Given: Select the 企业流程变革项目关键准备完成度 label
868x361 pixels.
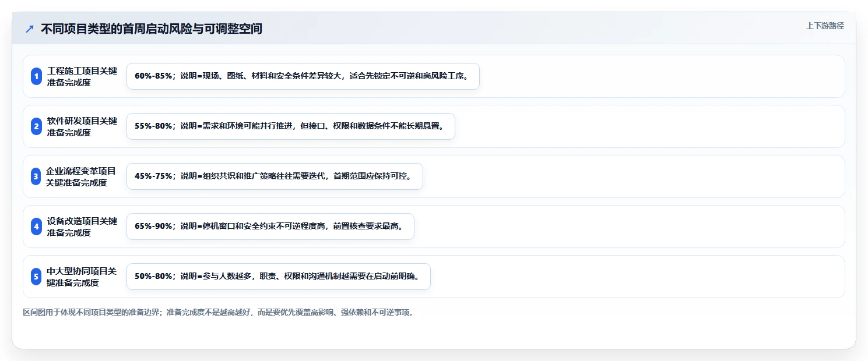Looking at the screenshot, I should 81,176.
